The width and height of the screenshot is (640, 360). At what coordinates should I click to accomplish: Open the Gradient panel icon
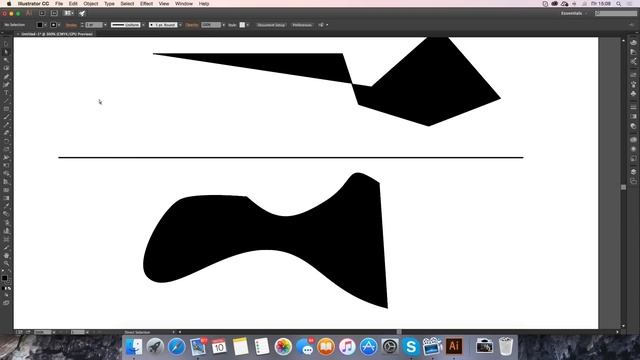coord(633,117)
